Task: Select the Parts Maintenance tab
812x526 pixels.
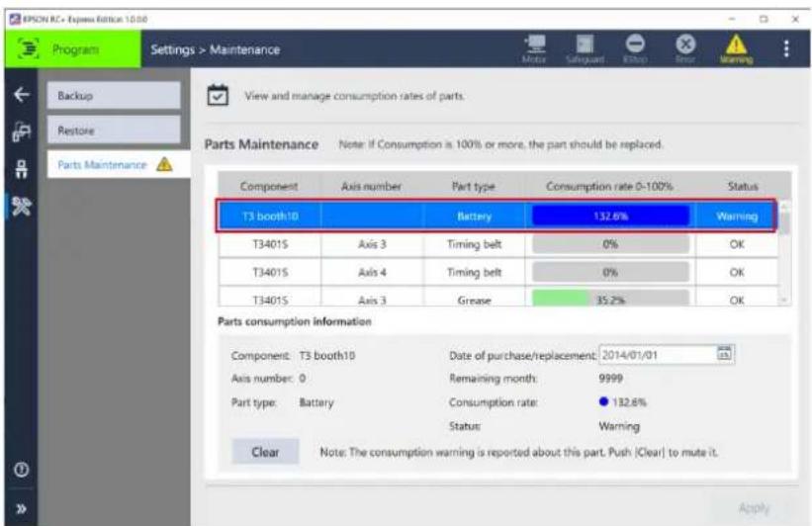Action: [x=119, y=165]
